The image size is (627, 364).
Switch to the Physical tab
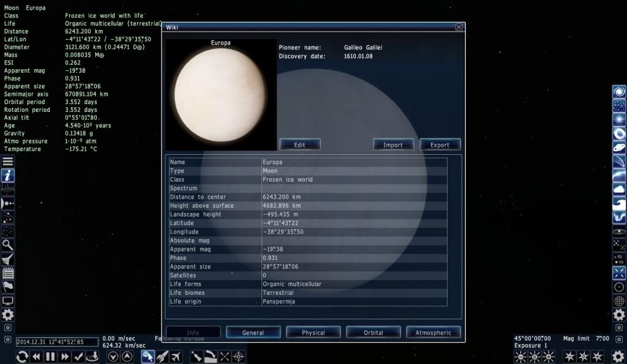pyautogui.click(x=313, y=333)
